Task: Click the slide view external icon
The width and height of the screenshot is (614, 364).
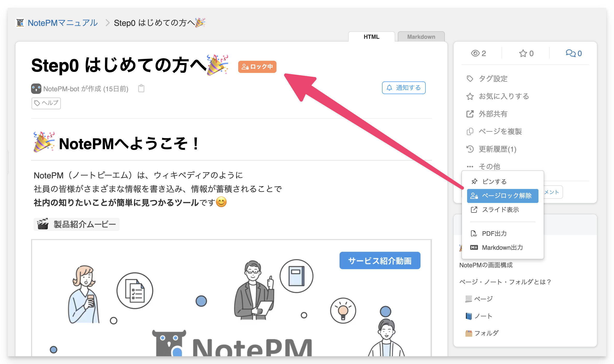Action: (x=474, y=210)
